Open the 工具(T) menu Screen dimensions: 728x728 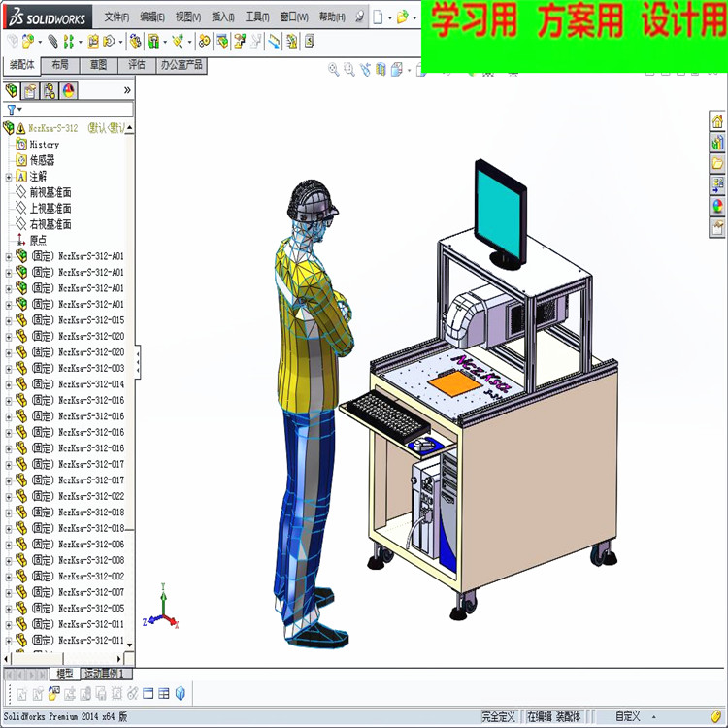(257, 17)
